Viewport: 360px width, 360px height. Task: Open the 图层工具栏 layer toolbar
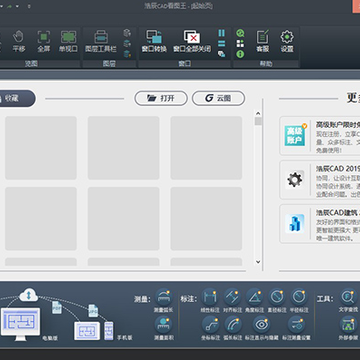pyautogui.click(x=101, y=41)
